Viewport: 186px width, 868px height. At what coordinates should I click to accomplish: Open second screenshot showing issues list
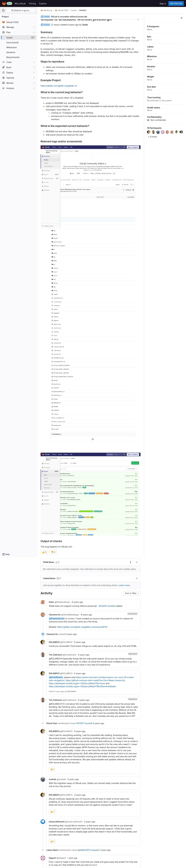click(91, 494)
